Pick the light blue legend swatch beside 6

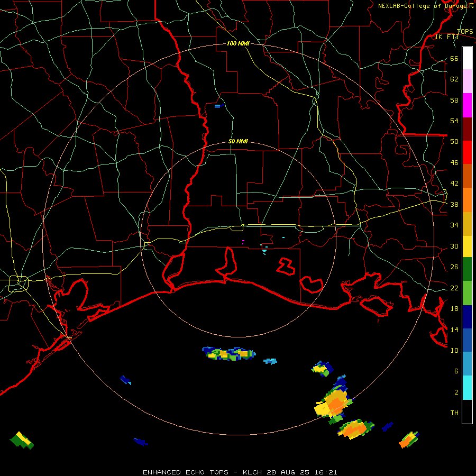(x=467, y=363)
